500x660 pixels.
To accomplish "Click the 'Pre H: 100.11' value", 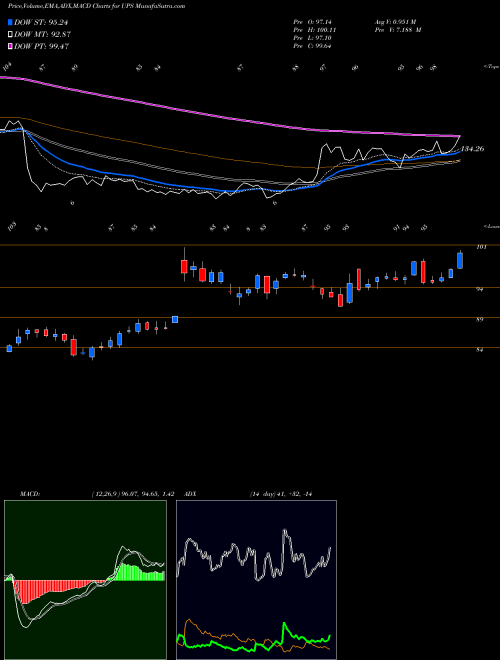I will (x=314, y=30).
